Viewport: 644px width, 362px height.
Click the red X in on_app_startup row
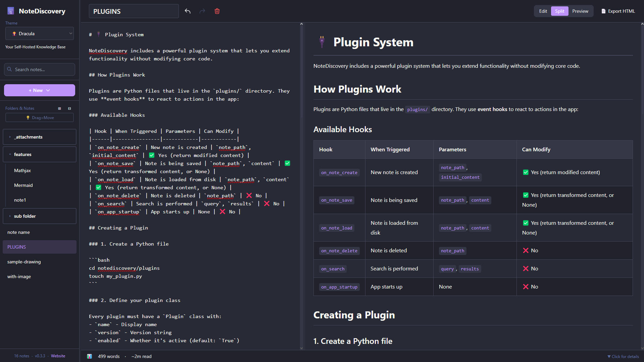coord(526,287)
